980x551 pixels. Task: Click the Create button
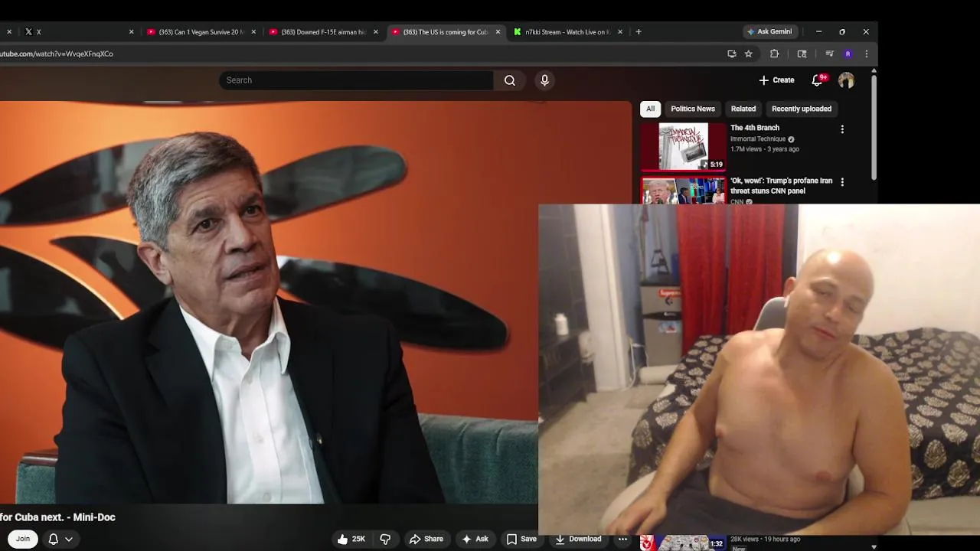click(776, 80)
